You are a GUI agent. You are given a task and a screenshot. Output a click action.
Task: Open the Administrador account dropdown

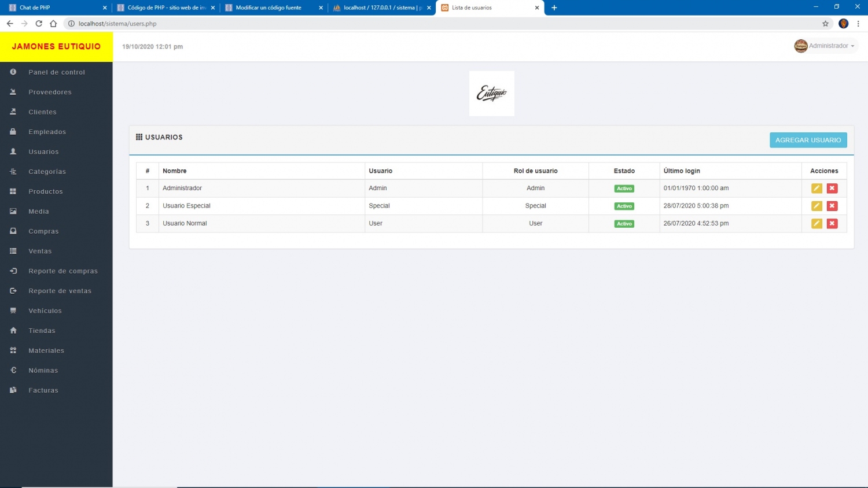(826, 46)
